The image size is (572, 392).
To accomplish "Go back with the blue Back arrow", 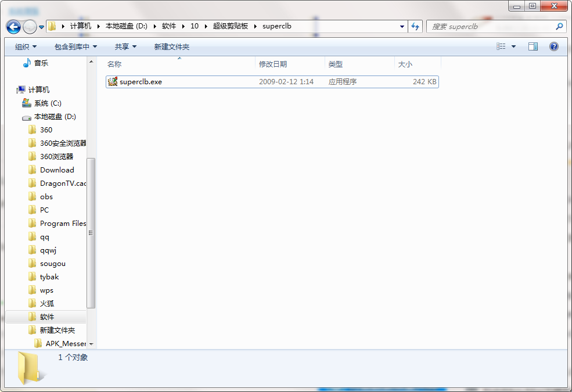I will pyautogui.click(x=13, y=27).
